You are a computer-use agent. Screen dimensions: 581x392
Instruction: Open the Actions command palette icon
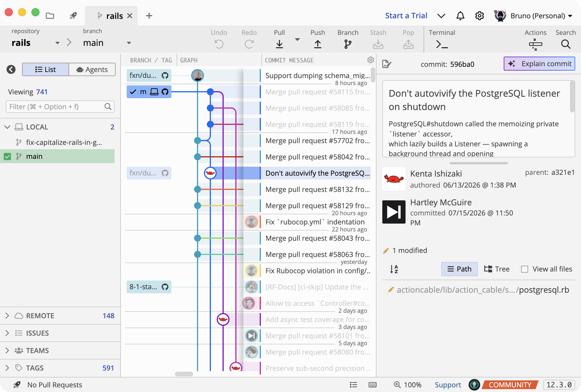(x=535, y=44)
